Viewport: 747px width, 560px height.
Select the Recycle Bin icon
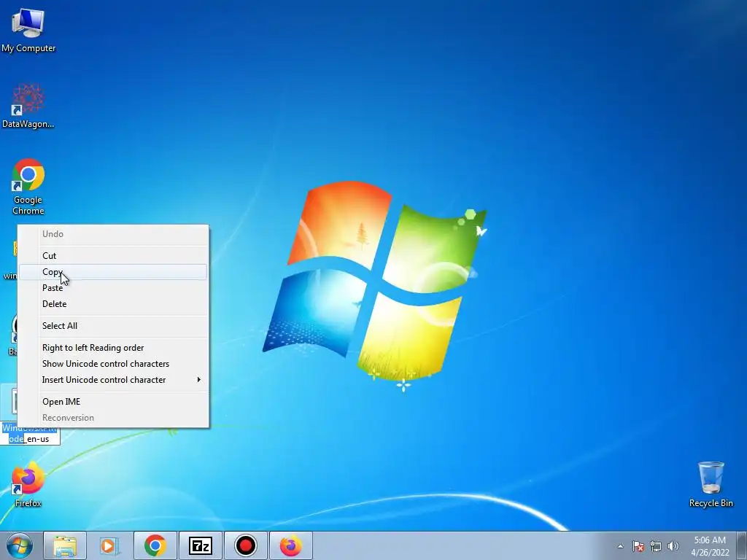711,484
